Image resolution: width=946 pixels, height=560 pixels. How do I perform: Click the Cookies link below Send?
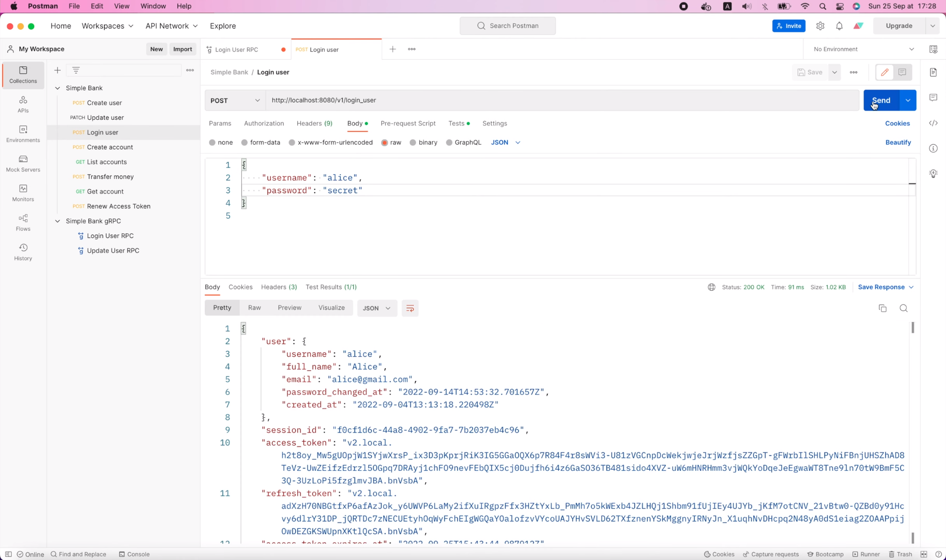coord(897,123)
